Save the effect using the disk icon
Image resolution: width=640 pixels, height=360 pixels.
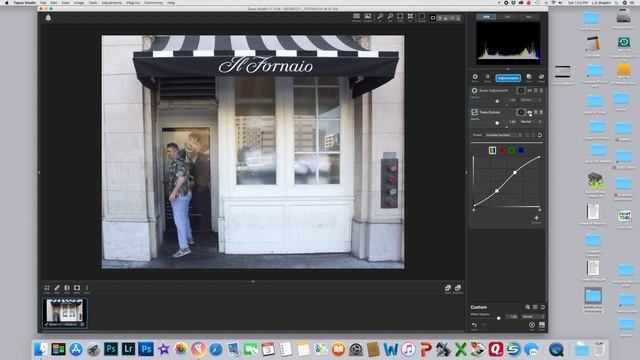point(542,325)
